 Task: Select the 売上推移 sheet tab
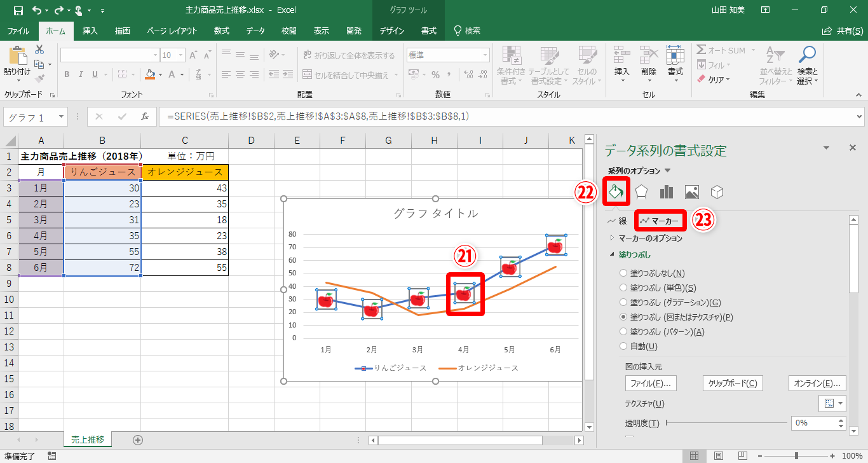(88, 439)
